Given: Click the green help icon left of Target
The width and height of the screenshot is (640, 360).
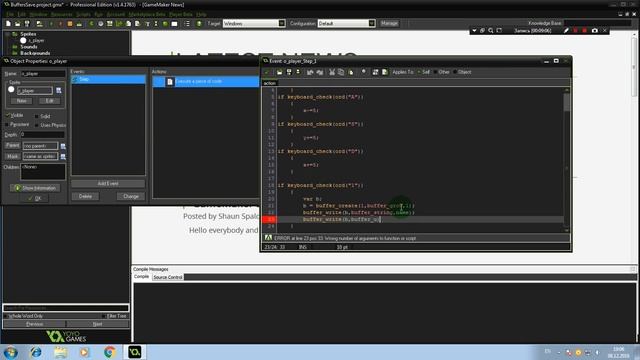Looking at the screenshot, I should point(199,24).
